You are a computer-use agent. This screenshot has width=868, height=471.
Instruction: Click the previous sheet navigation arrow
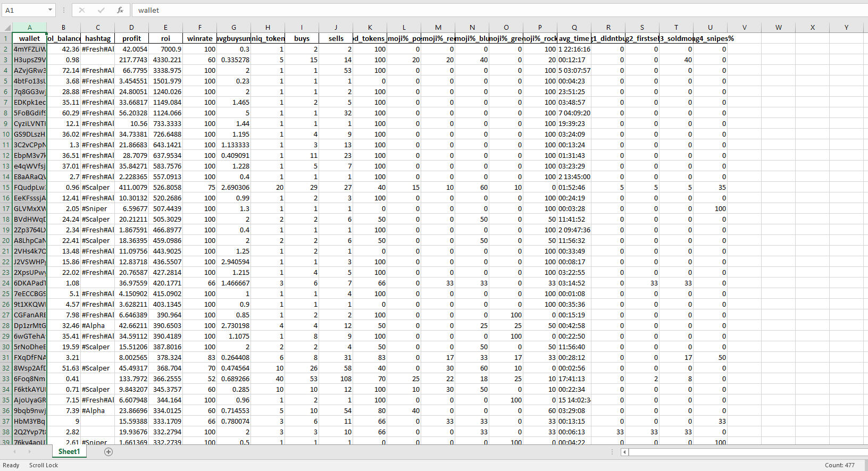tap(14, 452)
